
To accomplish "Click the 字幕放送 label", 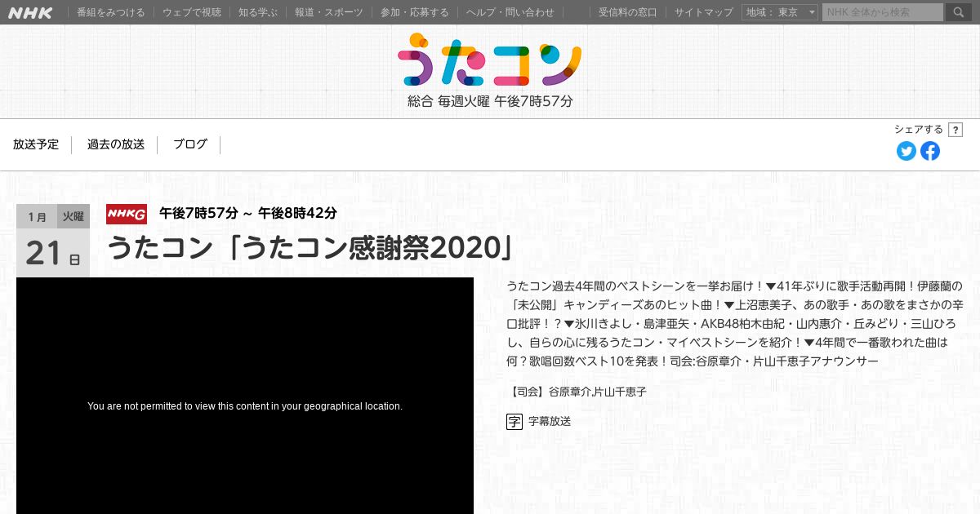I will pyautogui.click(x=550, y=422).
